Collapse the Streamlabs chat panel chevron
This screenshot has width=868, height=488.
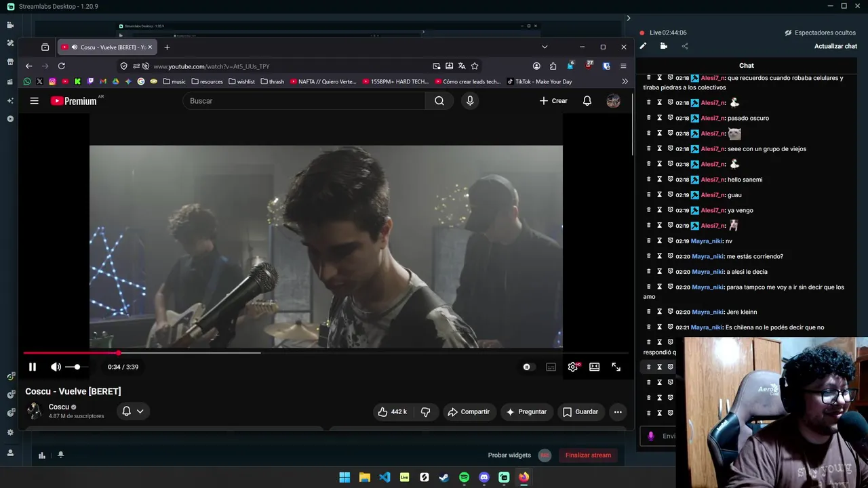(x=629, y=18)
